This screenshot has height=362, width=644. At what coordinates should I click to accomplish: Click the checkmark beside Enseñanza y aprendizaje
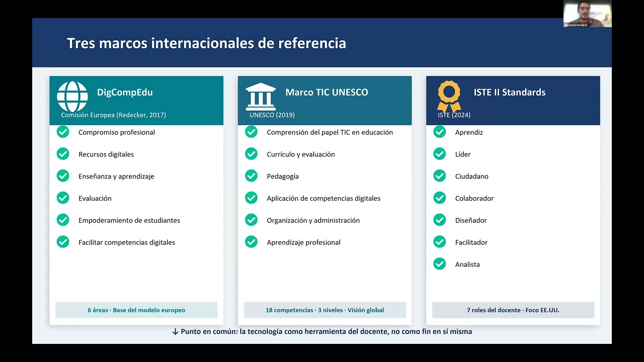click(63, 176)
